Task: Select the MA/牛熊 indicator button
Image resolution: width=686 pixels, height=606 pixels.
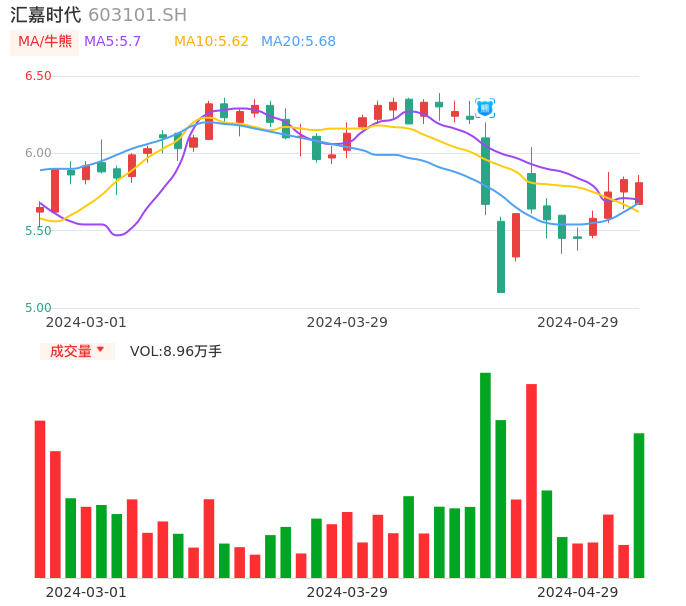Action: pos(45,41)
